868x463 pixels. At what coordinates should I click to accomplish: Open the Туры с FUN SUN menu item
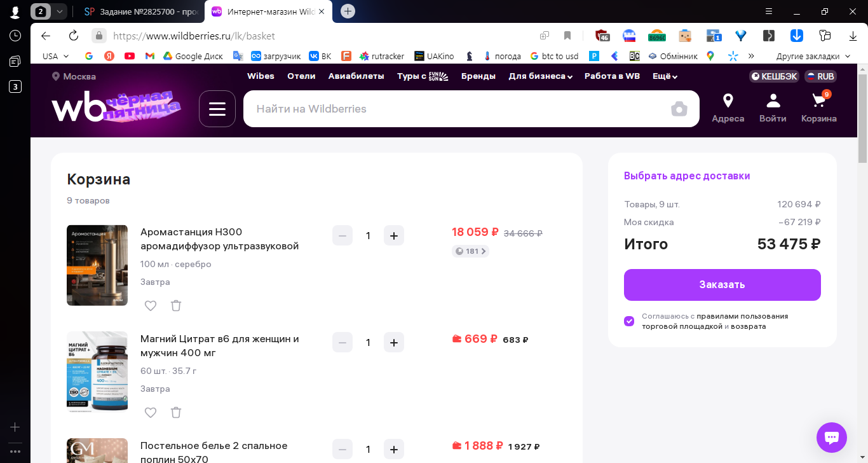[x=423, y=76]
